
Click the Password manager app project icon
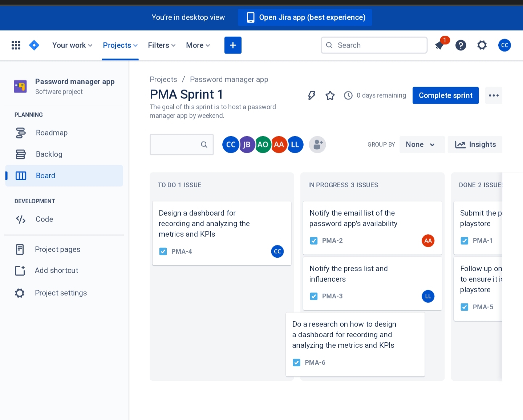click(x=20, y=86)
